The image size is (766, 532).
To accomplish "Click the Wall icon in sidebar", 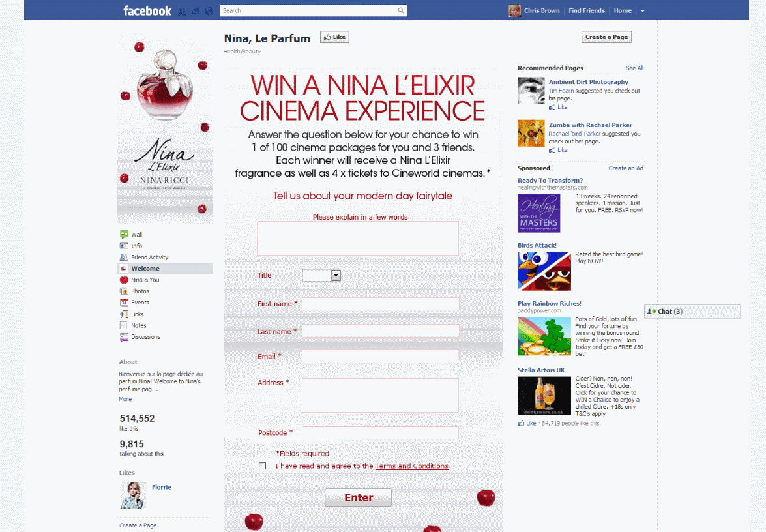I will click(124, 235).
